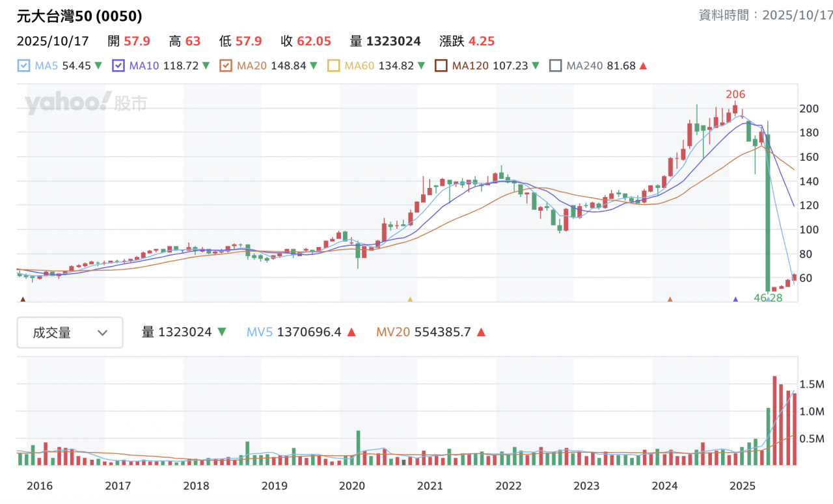Disable the MA10 moving average line

(x=118, y=66)
